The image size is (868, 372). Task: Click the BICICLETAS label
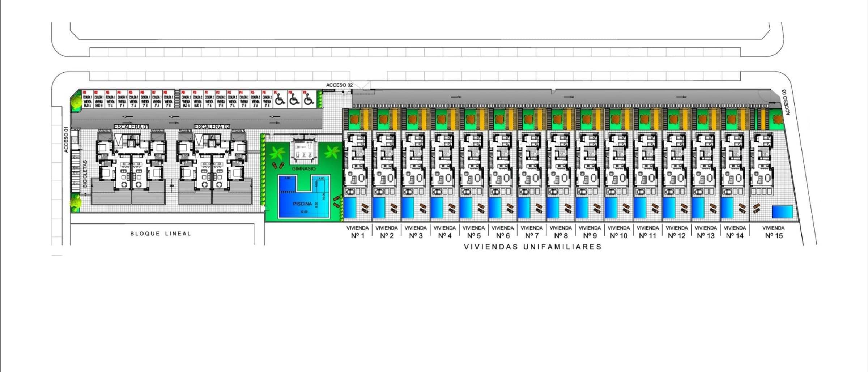pos(85,174)
